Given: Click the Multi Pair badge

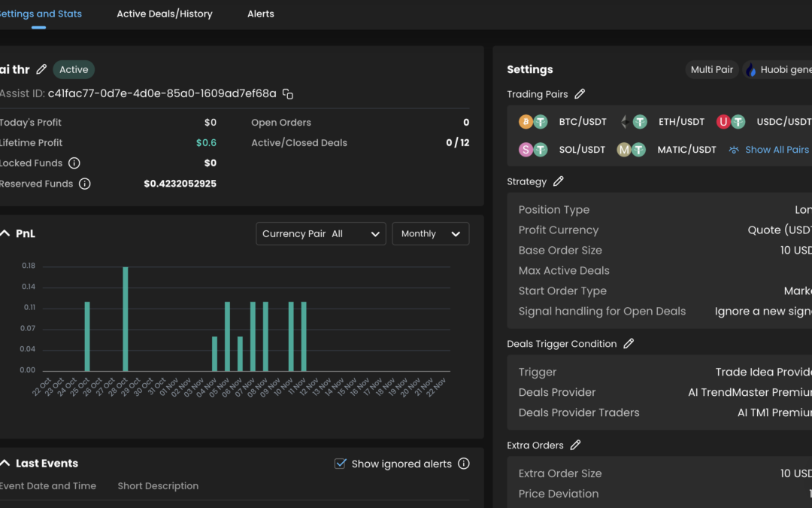Looking at the screenshot, I should pyautogui.click(x=712, y=70).
